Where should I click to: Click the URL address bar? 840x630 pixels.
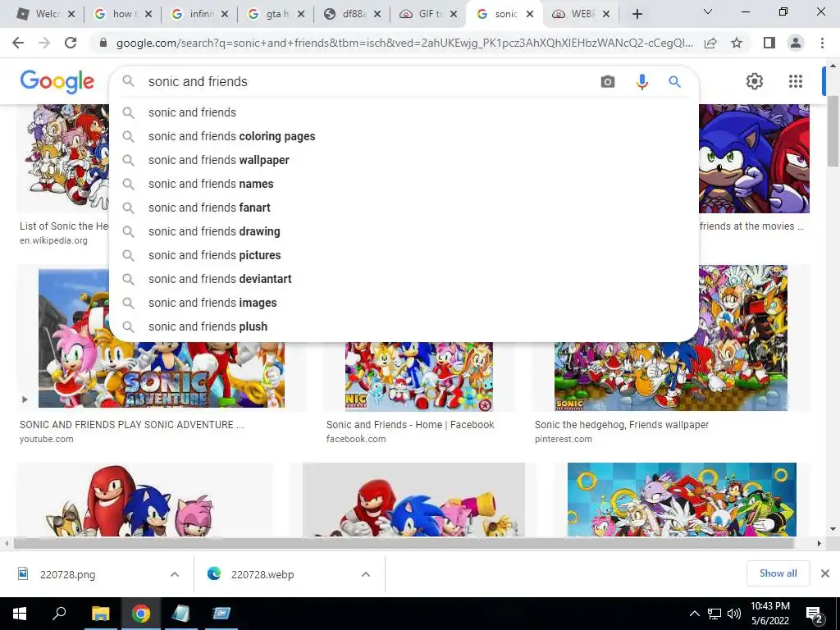[x=404, y=43]
